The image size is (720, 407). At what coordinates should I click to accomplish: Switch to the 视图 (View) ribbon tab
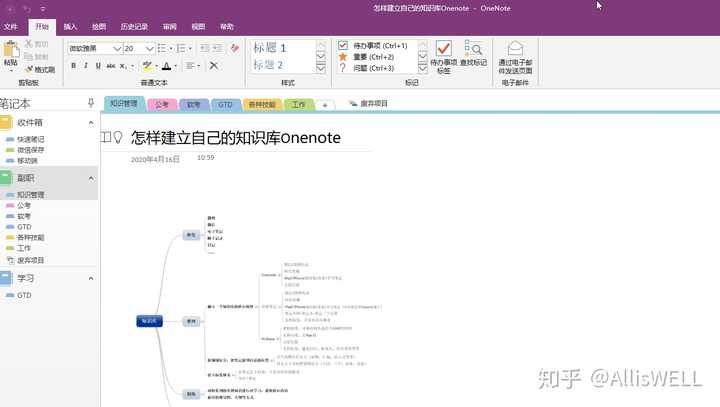(x=198, y=27)
